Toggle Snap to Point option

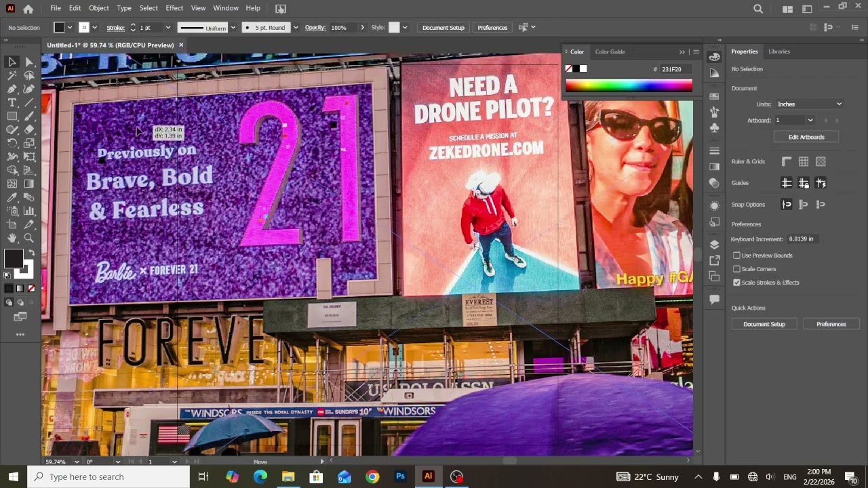(x=787, y=204)
